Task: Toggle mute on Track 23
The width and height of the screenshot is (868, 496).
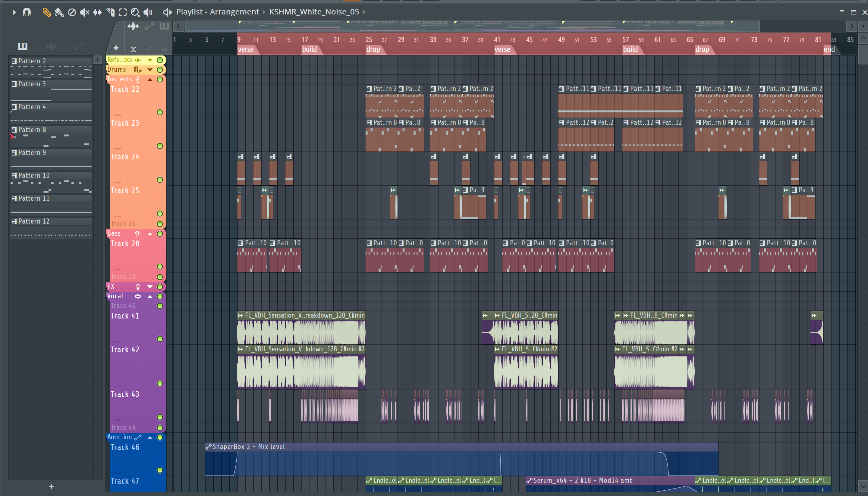Action: (x=160, y=146)
